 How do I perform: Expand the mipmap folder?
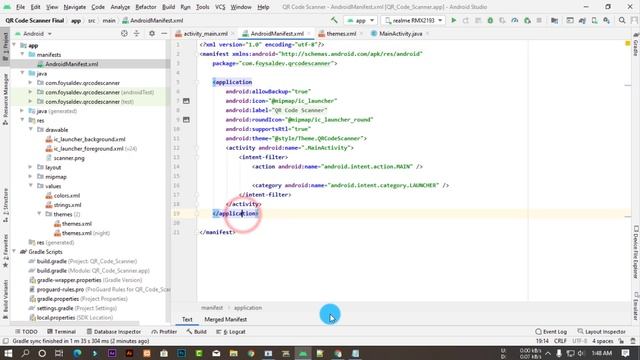pyautogui.click(x=31, y=177)
